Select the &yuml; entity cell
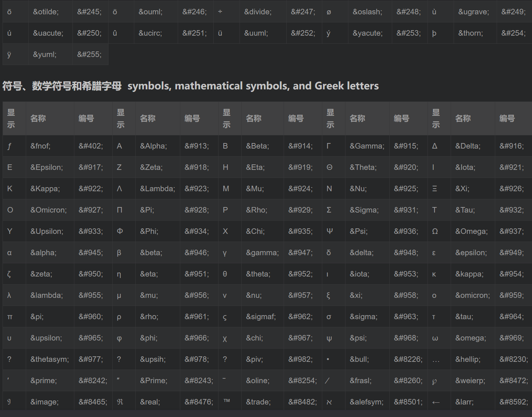532x417 pixels. (x=50, y=54)
